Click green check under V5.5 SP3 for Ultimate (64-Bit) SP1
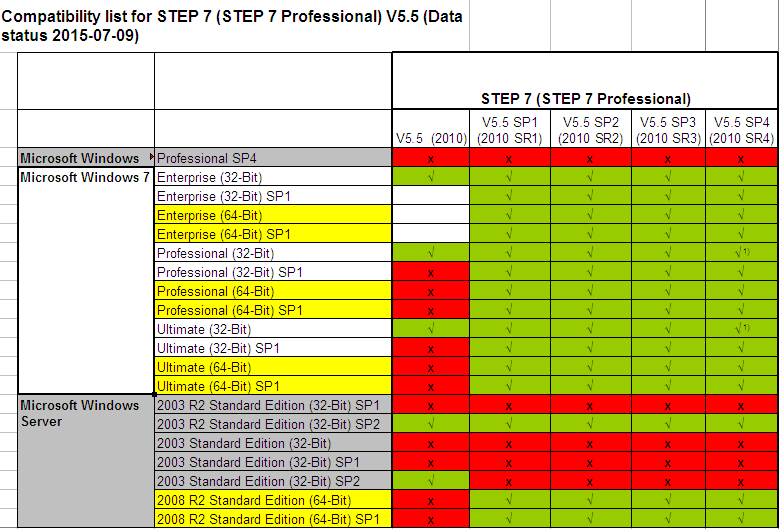 [668, 385]
